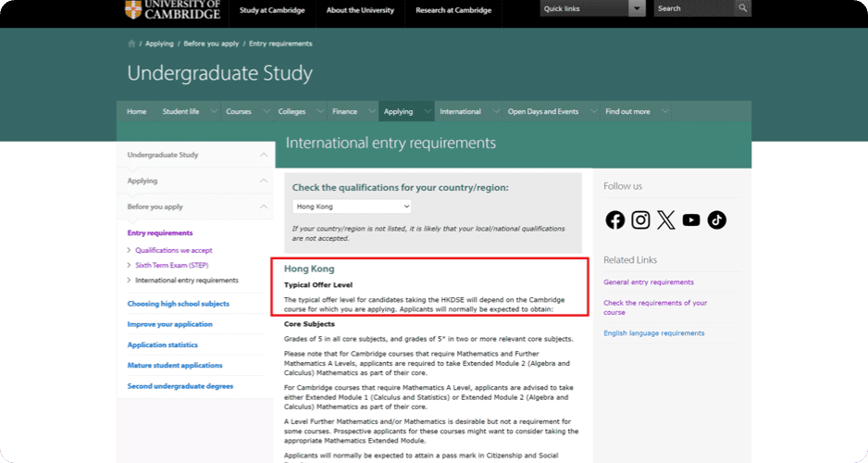The image size is (868, 463).
Task: Expand the Student life menu chevron
Action: (214, 111)
